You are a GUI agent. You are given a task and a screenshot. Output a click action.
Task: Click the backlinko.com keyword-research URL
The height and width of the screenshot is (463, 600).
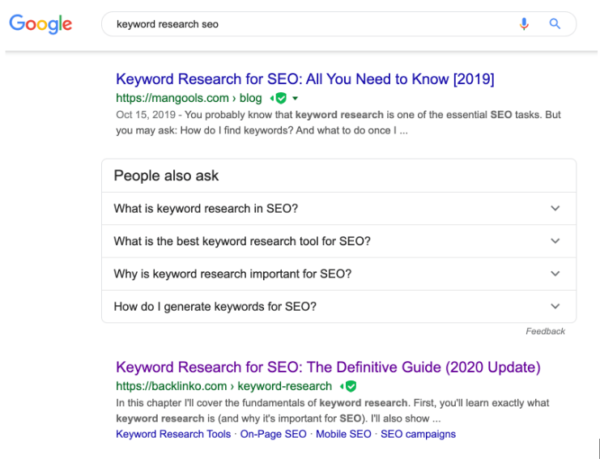click(x=224, y=386)
